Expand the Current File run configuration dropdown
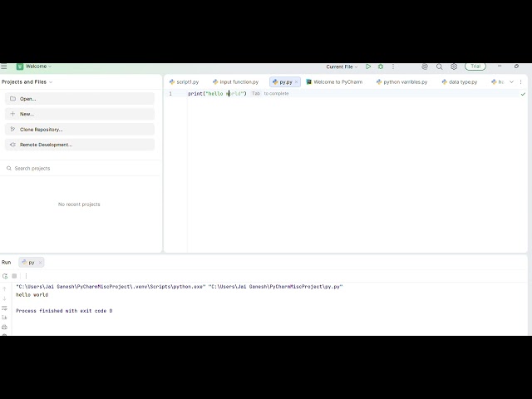Image resolution: width=532 pixels, height=399 pixels. [x=342, y=66]
